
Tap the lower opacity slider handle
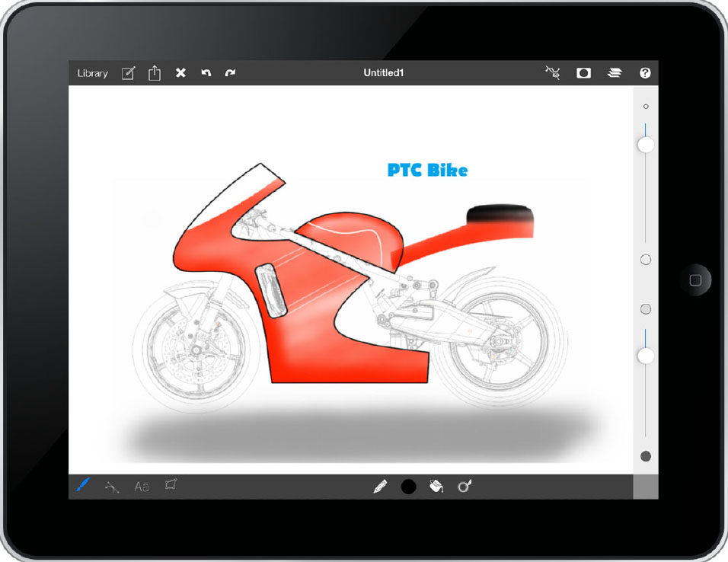(x=645, y=356)
